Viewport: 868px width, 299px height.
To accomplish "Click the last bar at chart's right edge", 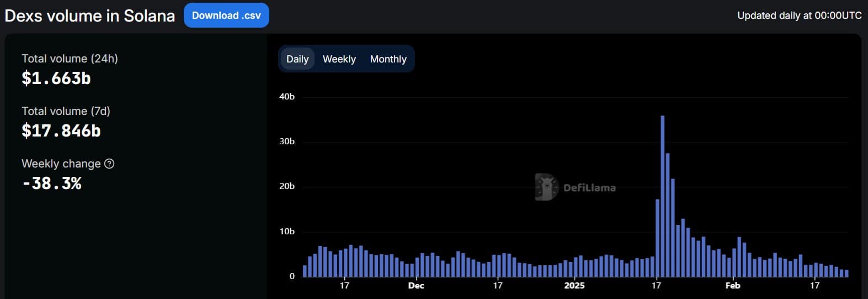I will 846,273.
